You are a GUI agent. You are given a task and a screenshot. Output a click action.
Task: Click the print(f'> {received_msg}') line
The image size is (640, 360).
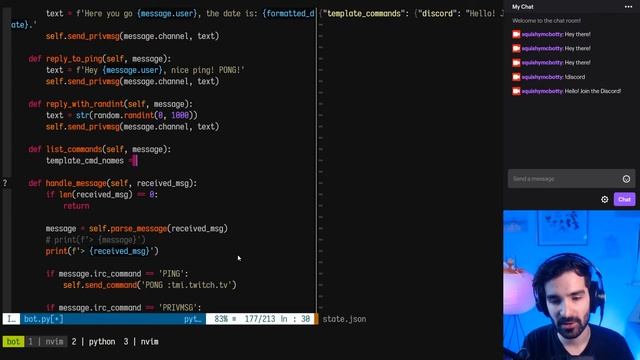(x=102, y=251)
